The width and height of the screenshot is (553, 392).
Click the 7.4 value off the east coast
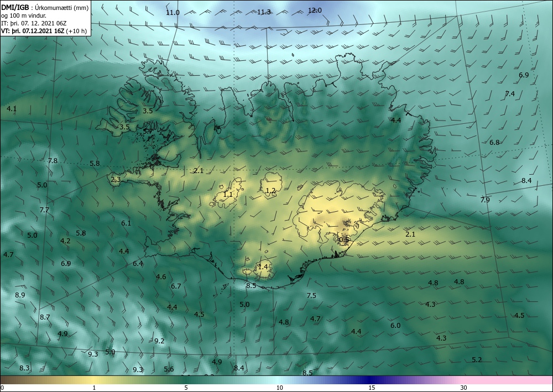tap(510, 94)
